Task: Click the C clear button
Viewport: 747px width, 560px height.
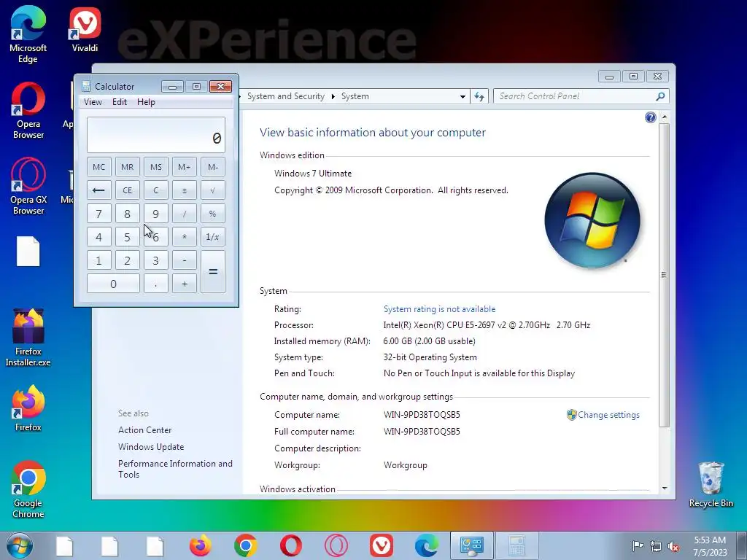Action: point(156,190)
